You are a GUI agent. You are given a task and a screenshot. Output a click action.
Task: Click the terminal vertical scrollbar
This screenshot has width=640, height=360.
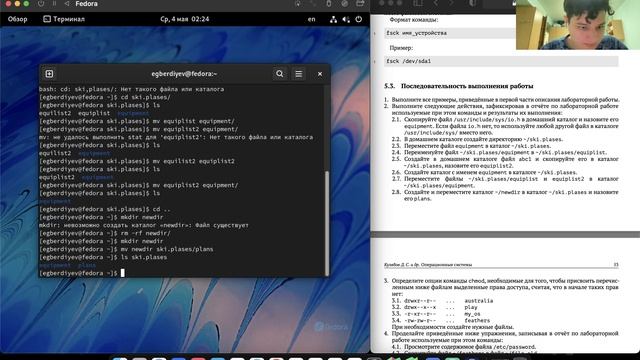pos(327,223)
